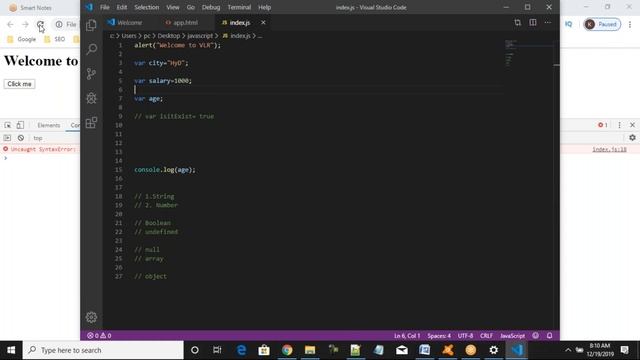
Task: Open the View menu
Action: [x=173, y=7]
